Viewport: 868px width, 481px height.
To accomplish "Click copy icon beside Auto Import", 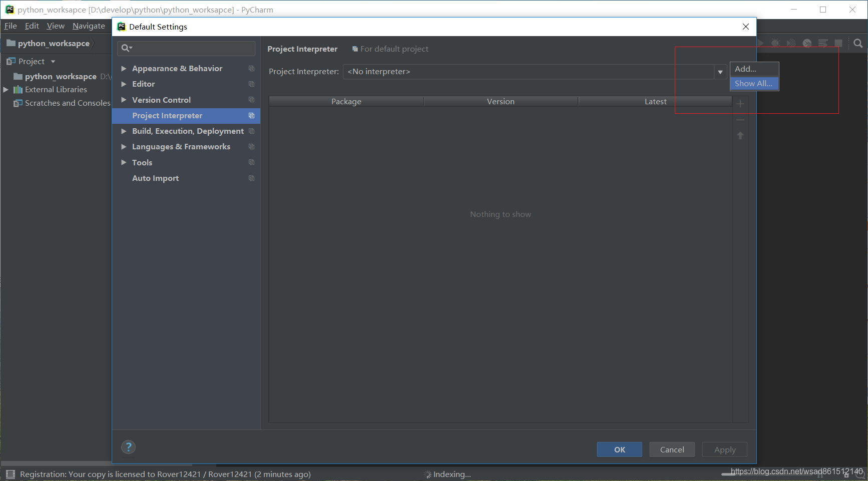I will coord(251,178).
